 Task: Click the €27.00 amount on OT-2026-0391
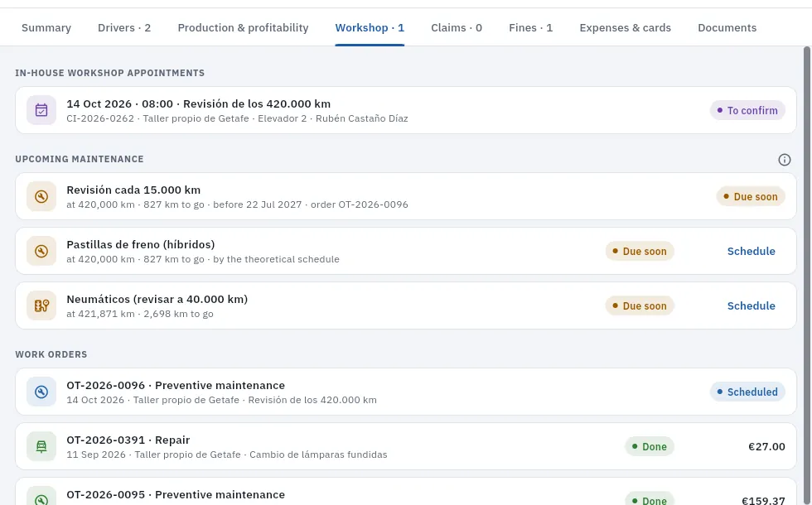766,446
